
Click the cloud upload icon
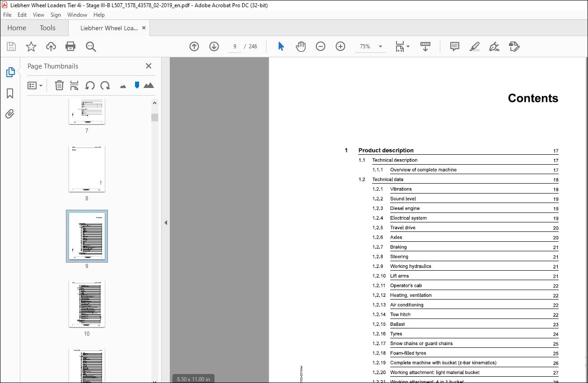click(51, 46)
